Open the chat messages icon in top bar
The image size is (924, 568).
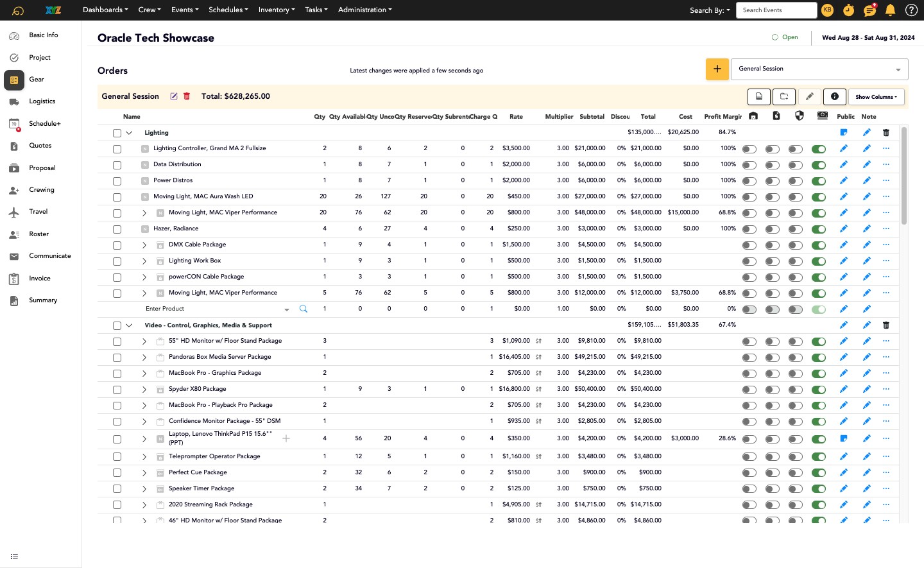point(869,10)
